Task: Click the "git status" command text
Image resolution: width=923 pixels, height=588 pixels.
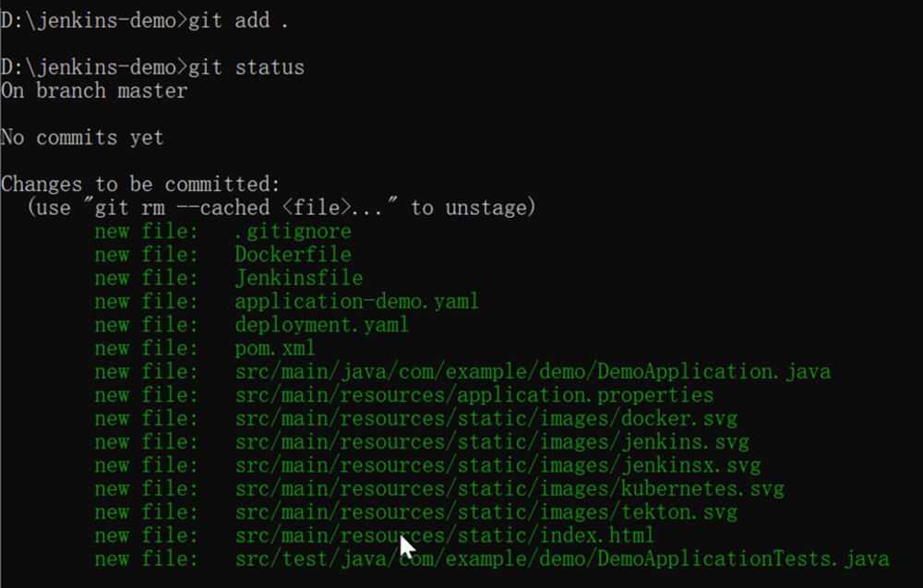Action: 246,67
